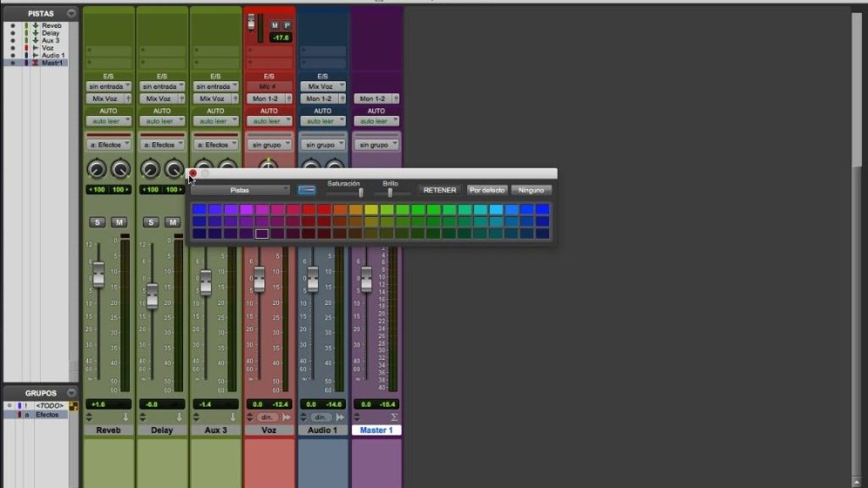Open the Reveb automation mode 'auto leer' selector
Viewport: 868px width, 488px height.
click(x=108, y=121)
